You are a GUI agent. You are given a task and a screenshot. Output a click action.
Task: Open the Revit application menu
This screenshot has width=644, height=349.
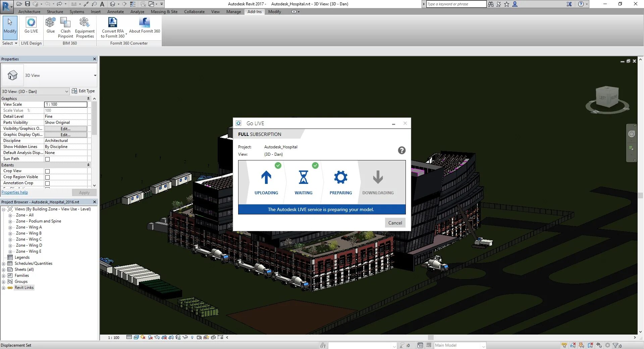(6, 6)
